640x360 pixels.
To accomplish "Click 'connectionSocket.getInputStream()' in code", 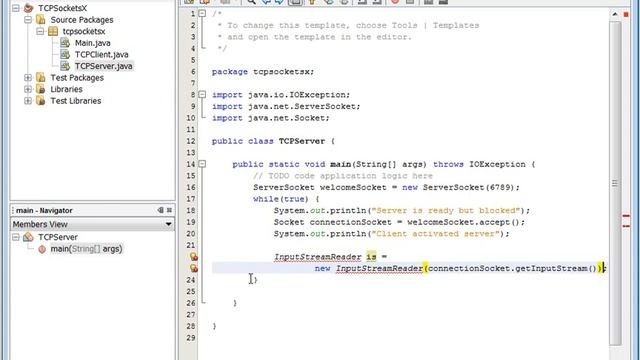I will 512,268.
